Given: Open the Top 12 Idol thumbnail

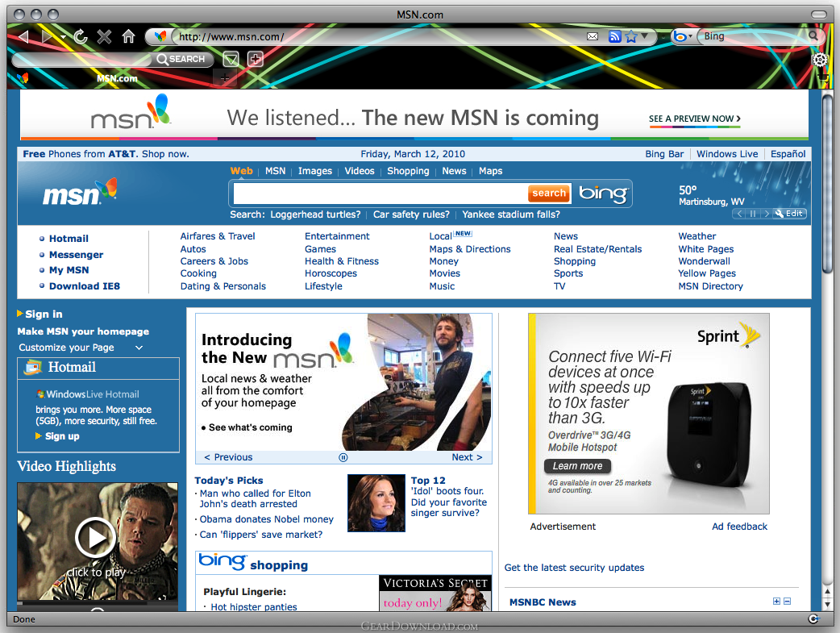Looking at the screenshot, I should (x=376, y=502).
